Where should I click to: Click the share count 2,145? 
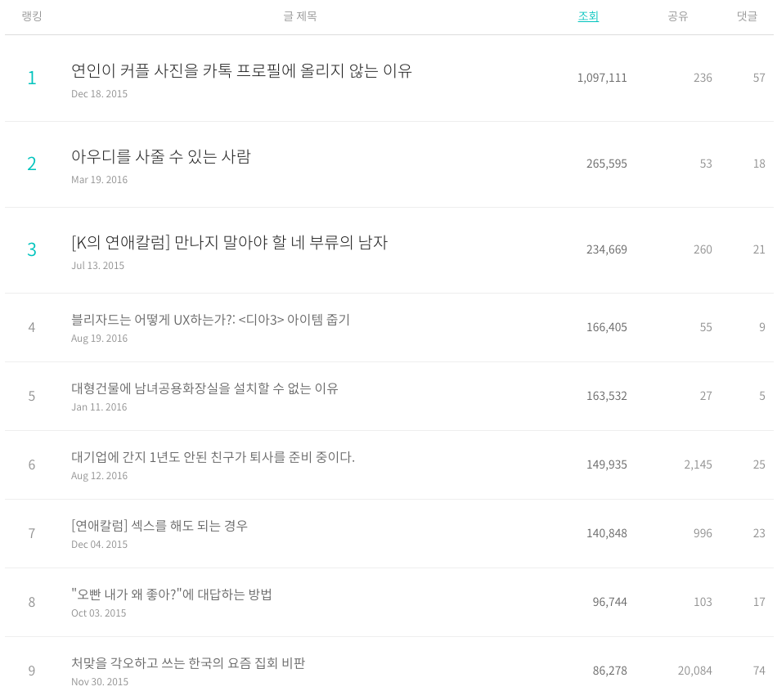click(x=698, y=464)
